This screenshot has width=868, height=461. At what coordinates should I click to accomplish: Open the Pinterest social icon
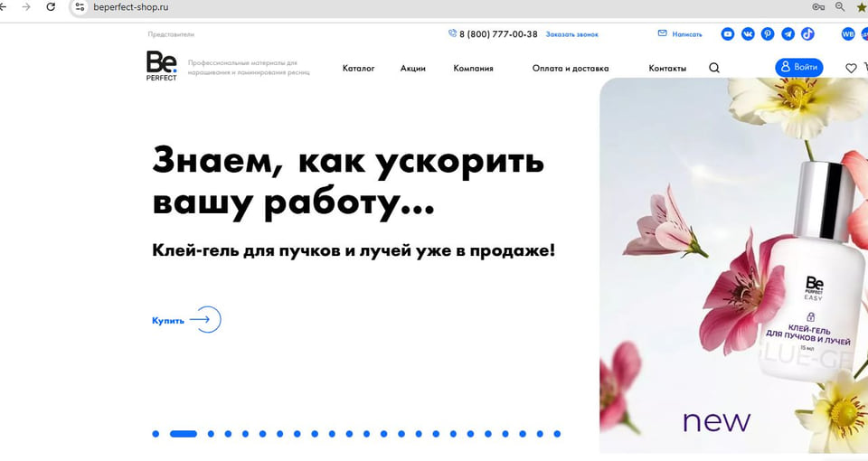(768, 34)
